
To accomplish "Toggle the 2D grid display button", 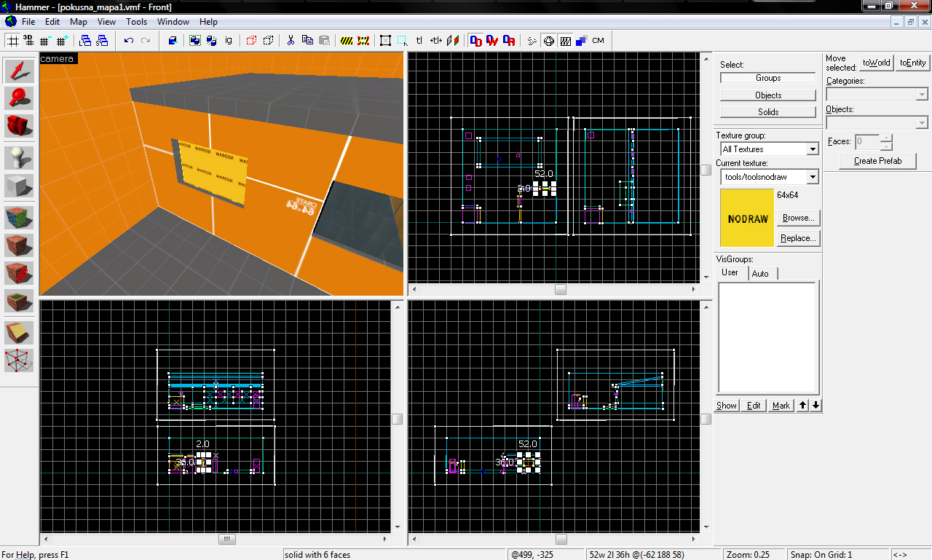I will coord(12,41).
